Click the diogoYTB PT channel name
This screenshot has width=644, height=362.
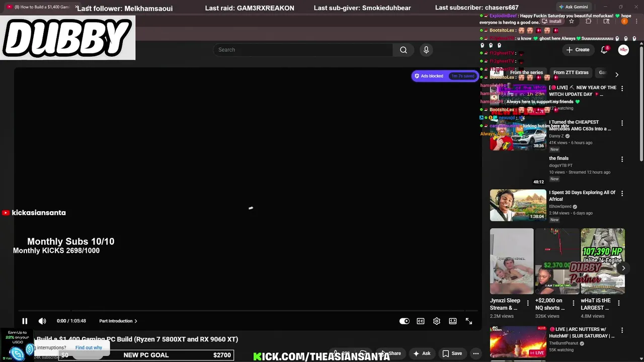pos(560,165)
